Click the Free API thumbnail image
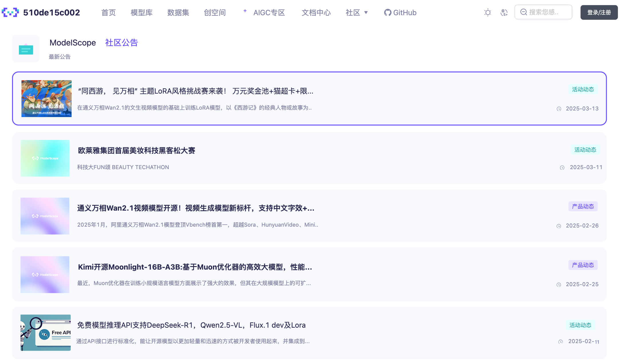 (46, 333)
